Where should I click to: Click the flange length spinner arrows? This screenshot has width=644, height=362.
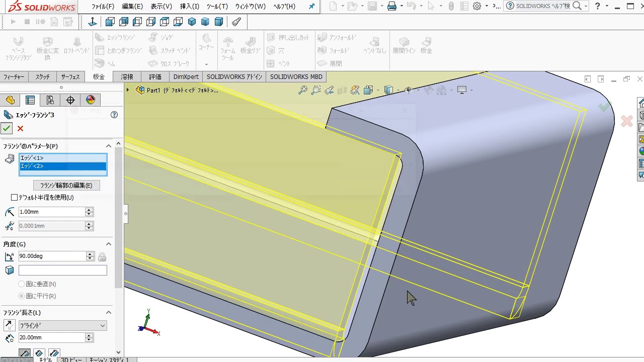point(89,338)
